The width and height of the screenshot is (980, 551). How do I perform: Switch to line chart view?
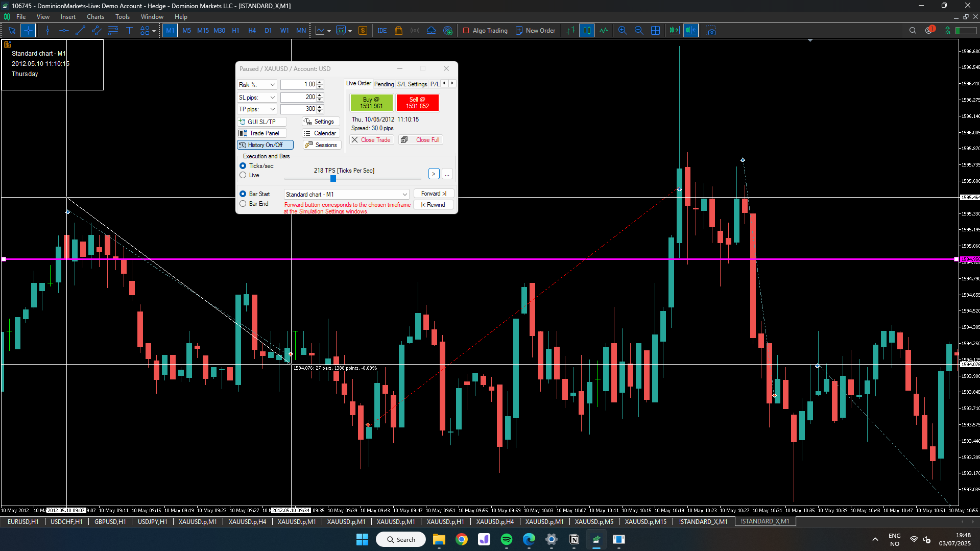point(603,31)
